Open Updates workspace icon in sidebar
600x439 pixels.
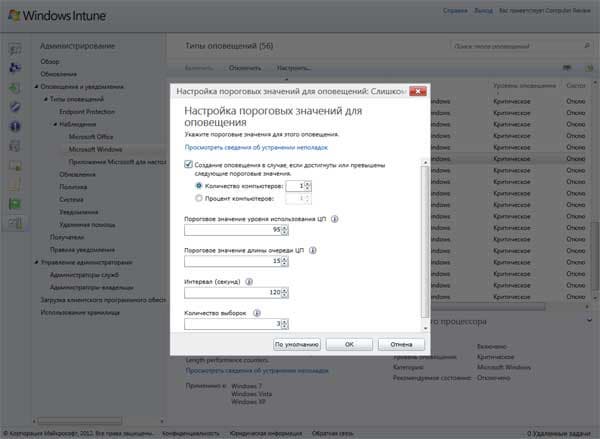[15, 88]
